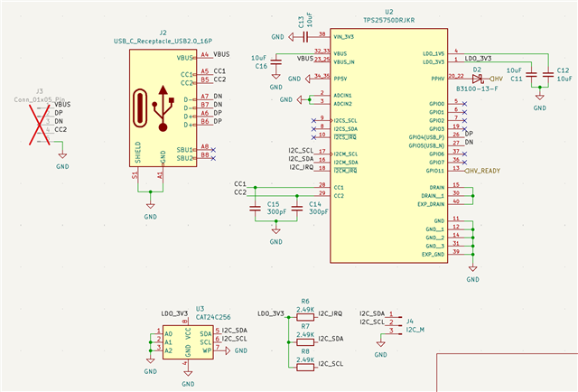
Task: Select the ADCIN1 pin name
Action: 343,96
